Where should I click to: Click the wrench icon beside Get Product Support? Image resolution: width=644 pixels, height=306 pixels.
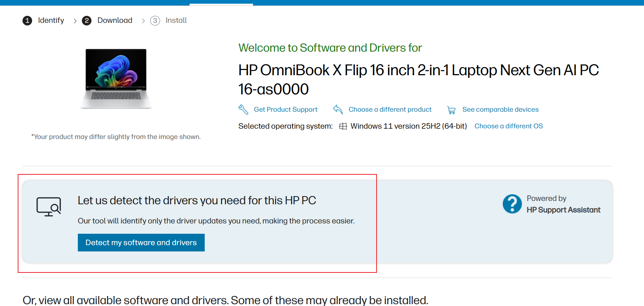pyautogui.click(x=243, y=109)
